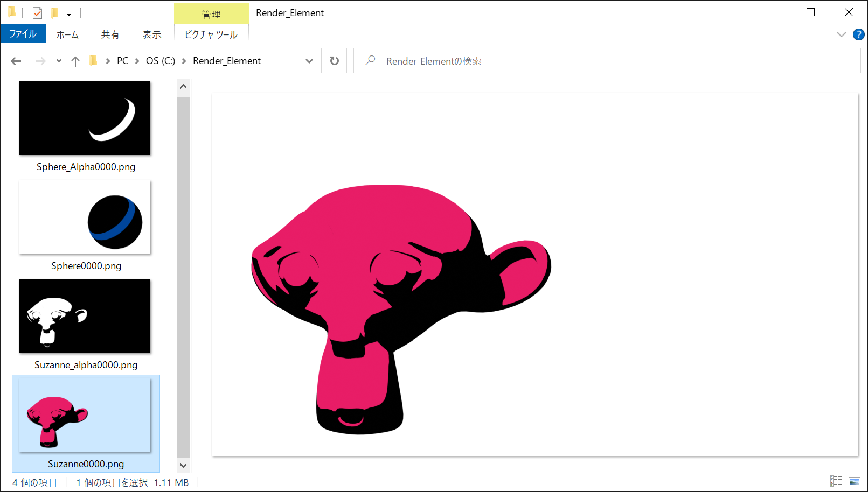Click the folder icon at title bar left
The height and width of the screenshot is (492, 868).
12,12
